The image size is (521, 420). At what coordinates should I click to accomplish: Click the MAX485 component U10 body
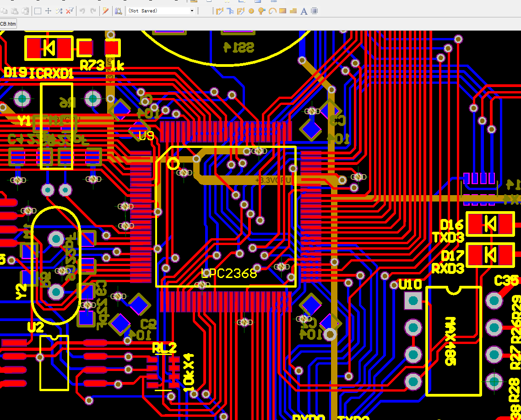454,341
